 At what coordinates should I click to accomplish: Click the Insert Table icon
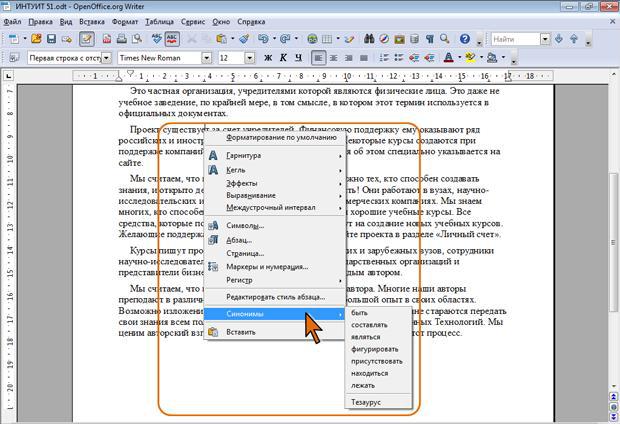(327, 39)
